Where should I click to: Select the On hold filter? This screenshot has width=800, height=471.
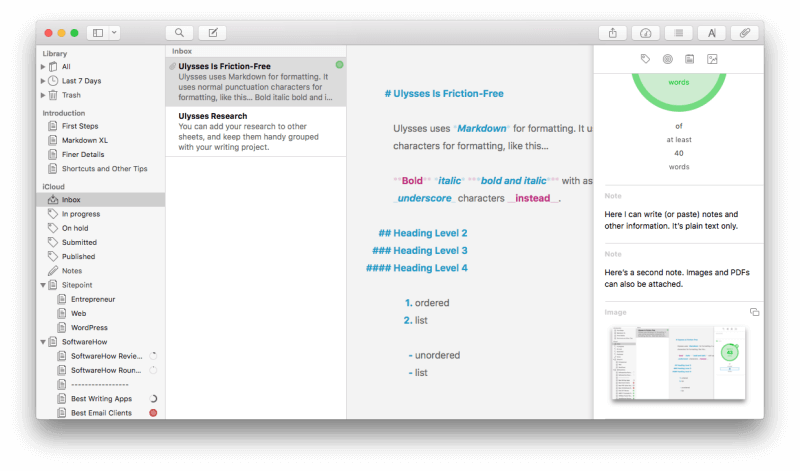101,228
